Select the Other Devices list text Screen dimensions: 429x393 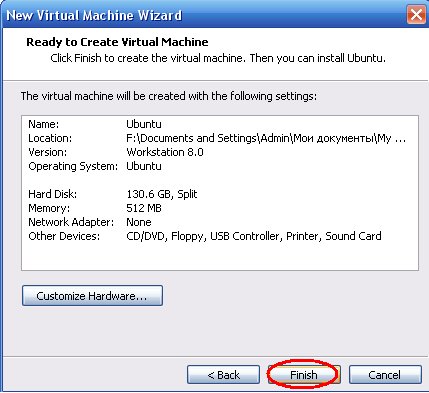pos(254,236)
